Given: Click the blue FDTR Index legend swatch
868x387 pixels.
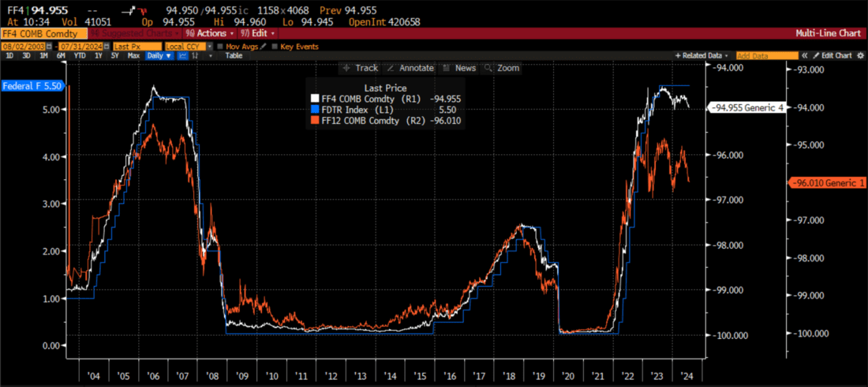Looking at the screenshot, I should pyautogui.click(x=315, y=110).
